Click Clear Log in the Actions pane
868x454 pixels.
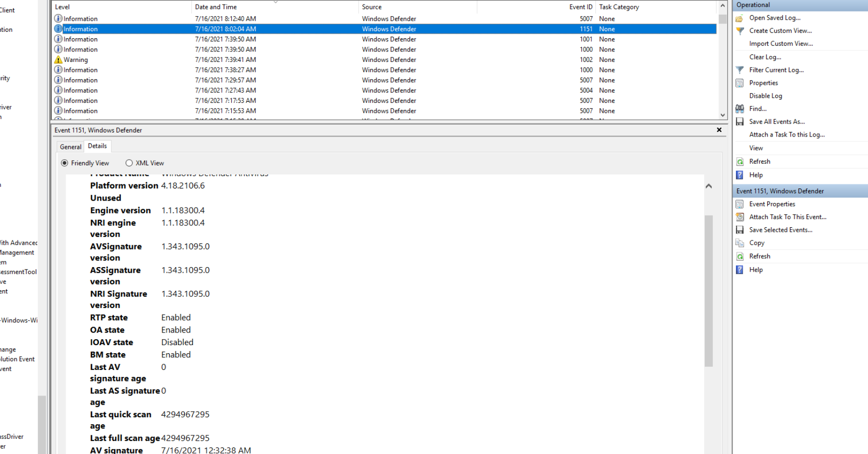tap(765, 57)
